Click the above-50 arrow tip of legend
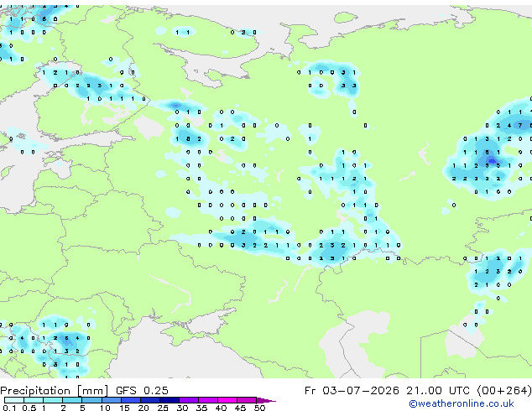This screenshot has height=411, width=532. (266, 401)
